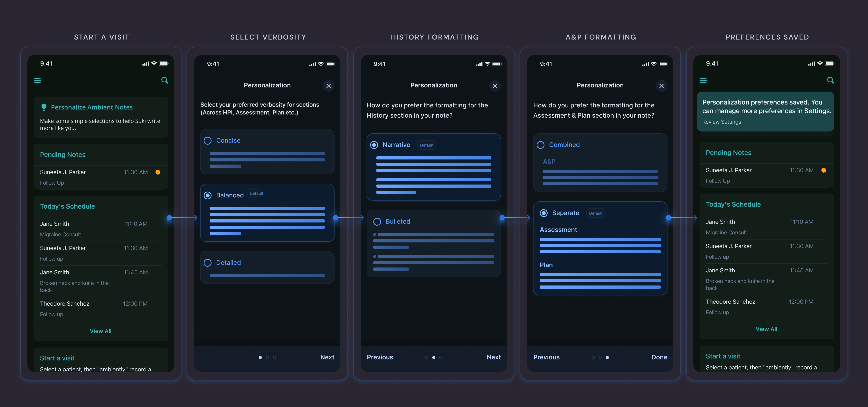Close Personalization on History Formatting screen
This screenshot has width=868, height=407.
[x=495, y=86]
